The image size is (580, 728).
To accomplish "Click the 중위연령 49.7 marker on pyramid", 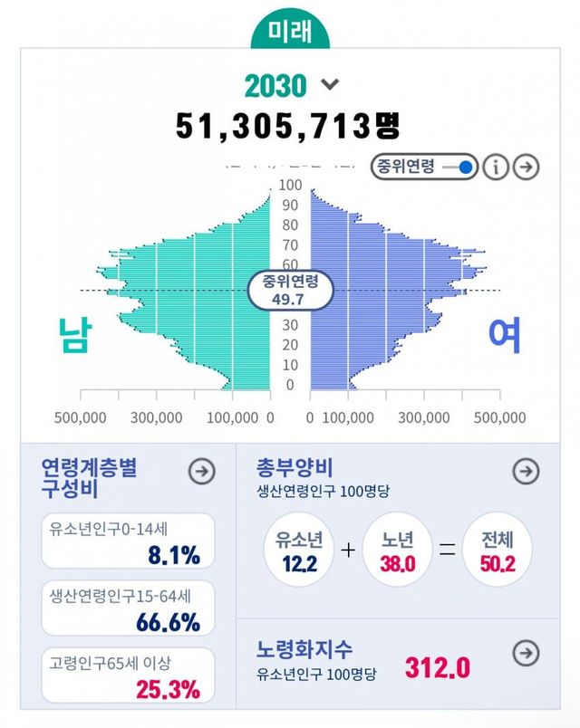I will tap(291, 291).
